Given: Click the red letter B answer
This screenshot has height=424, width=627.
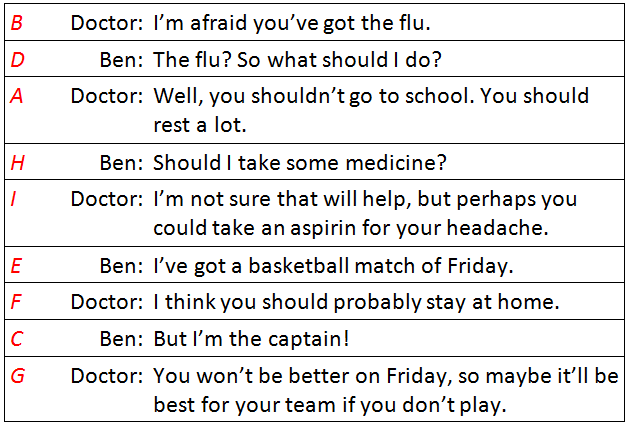Looking at the screenshot, I should point(17,21).
